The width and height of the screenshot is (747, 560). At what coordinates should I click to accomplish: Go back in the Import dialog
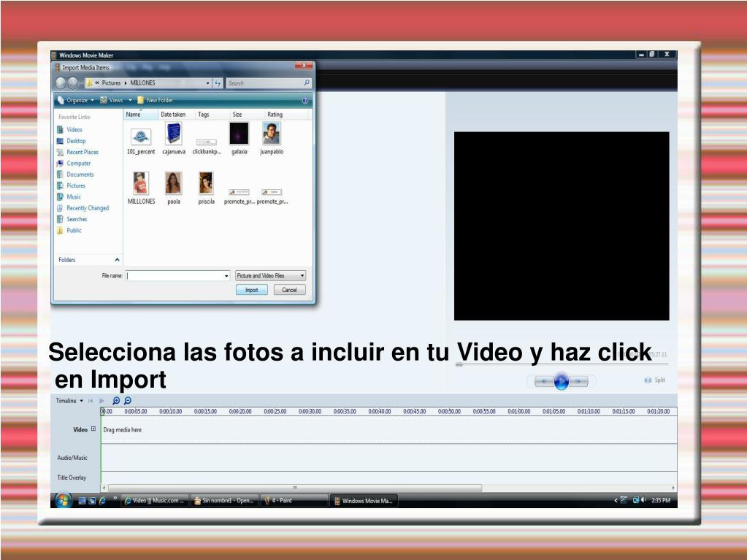(x=61, y=83)
